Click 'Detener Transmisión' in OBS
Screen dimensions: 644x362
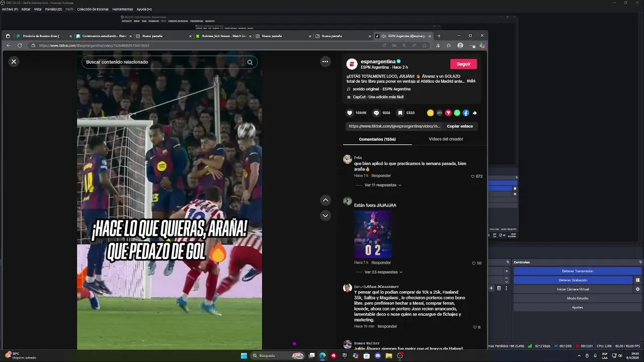[x=578, y=271]
